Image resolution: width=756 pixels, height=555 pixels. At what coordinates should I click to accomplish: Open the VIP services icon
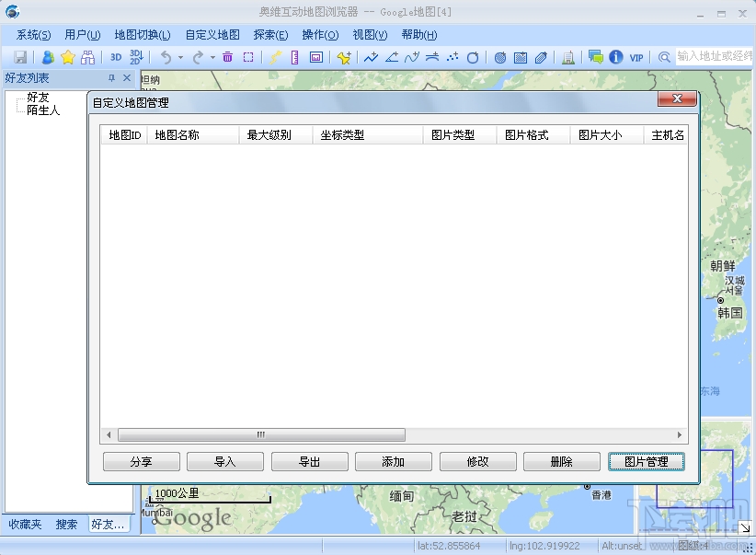coord(636,57)
